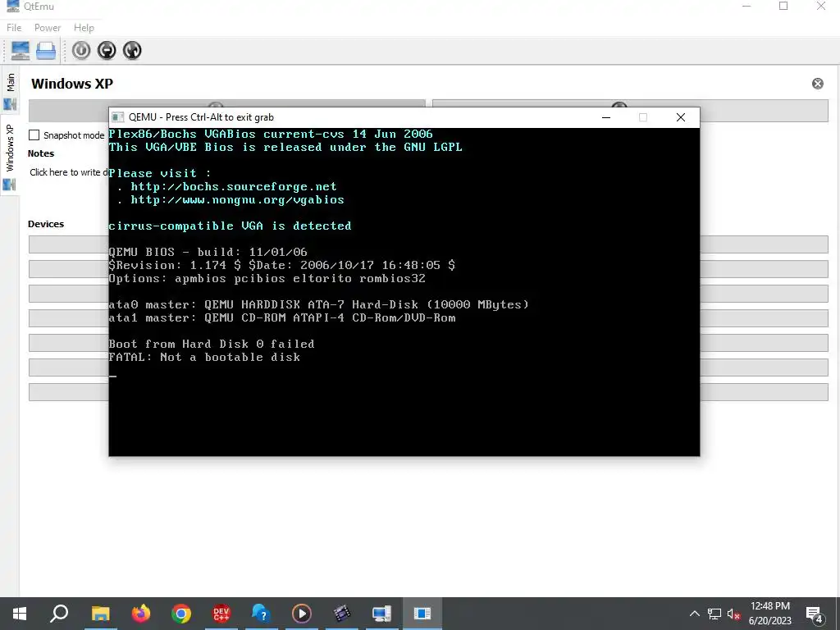Close the QEMU emulator window
Viewport: 840px width, 630px height.
(x=680, y=117)
